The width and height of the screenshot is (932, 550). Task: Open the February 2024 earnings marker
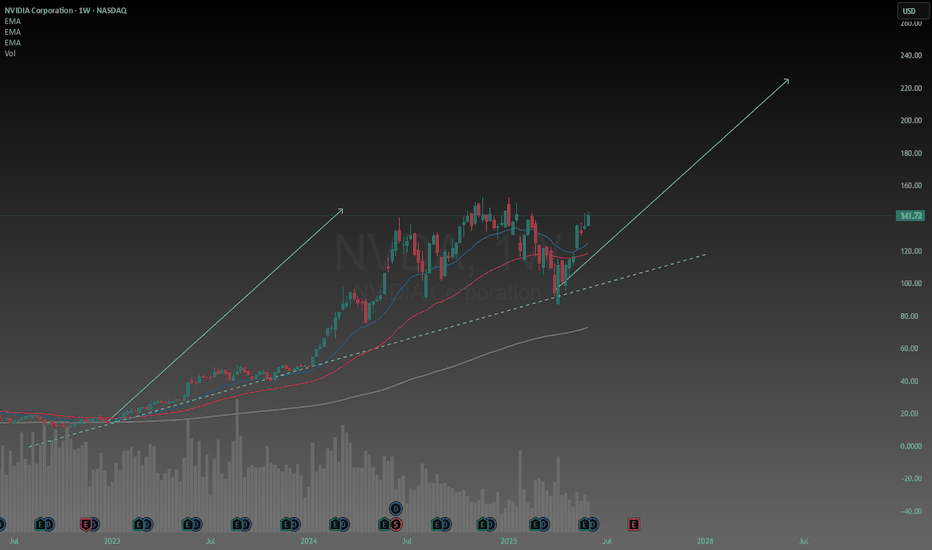[335, 524]
